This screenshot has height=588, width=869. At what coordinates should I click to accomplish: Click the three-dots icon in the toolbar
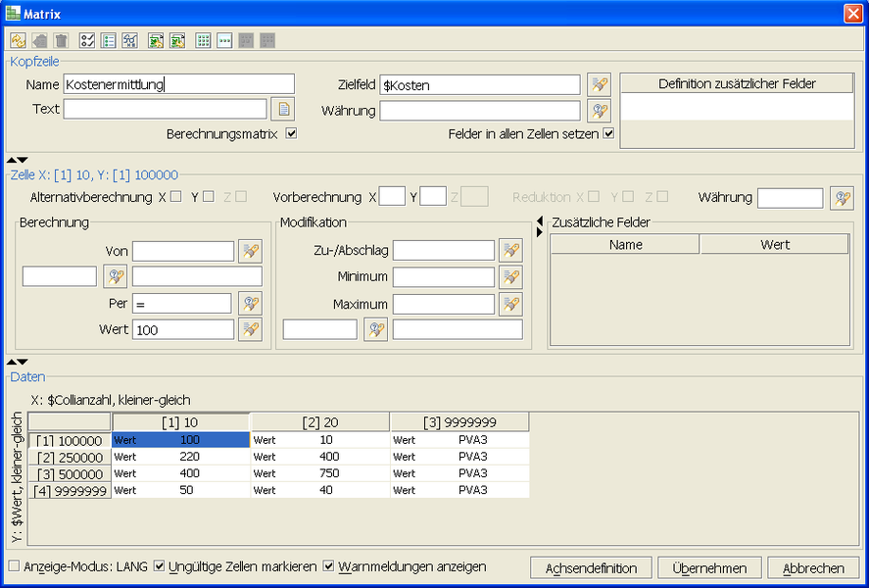pyautogui.click(x=224, y=40)
